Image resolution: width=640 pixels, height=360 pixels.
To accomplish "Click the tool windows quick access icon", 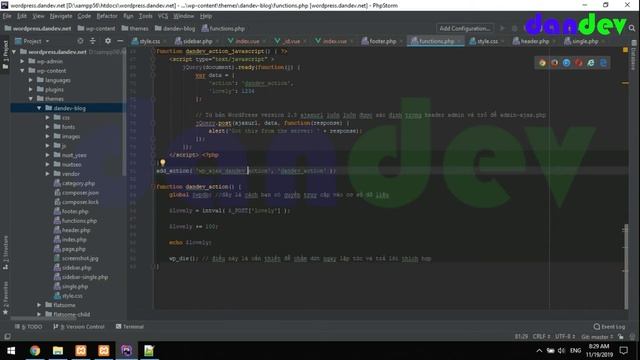I will pos(7,337).
